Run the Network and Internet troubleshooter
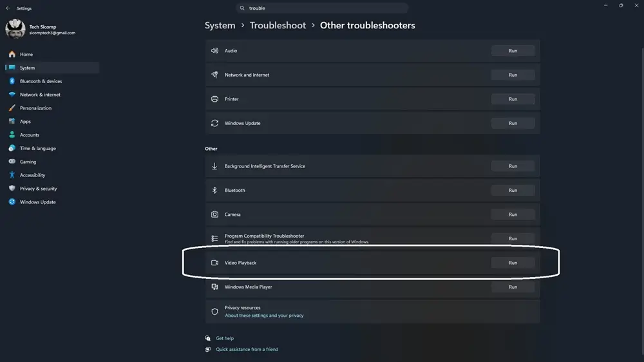Screen dimensions: 644x362 513,75
